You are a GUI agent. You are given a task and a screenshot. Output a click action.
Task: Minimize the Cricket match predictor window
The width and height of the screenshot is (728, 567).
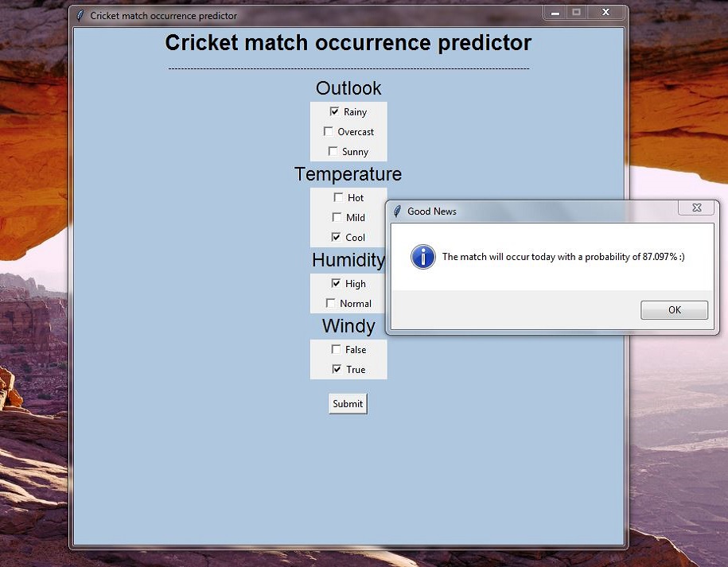pyautogui.click(x=555, y=13)
